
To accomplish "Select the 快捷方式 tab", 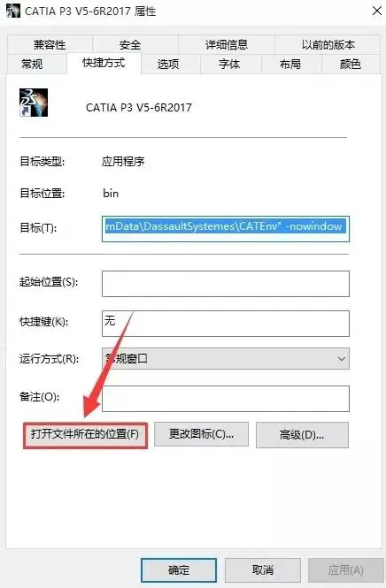I will point(104,63).
